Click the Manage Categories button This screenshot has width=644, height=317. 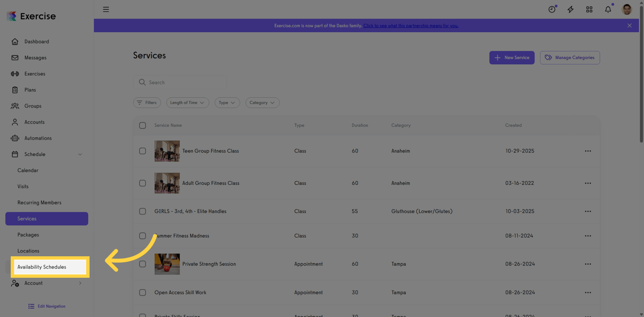point(570,58)
